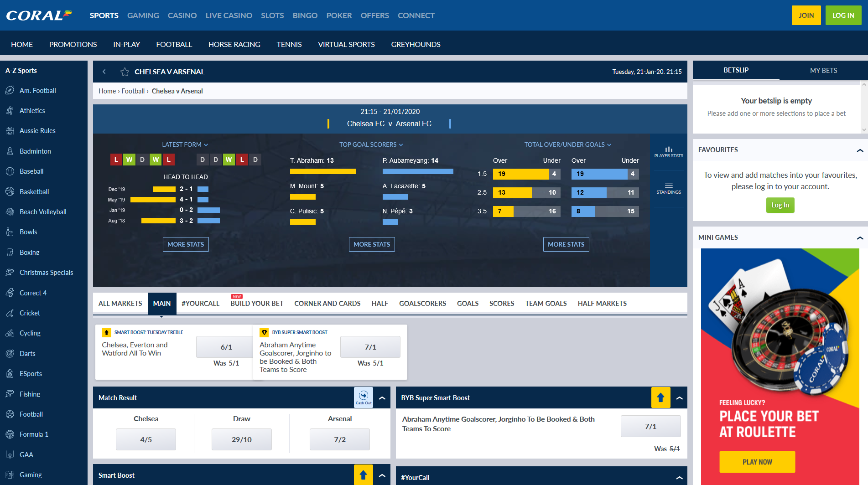The image size is (868, 485).
Task: Collapse the #YourCall market
Action: pos(679,477)
